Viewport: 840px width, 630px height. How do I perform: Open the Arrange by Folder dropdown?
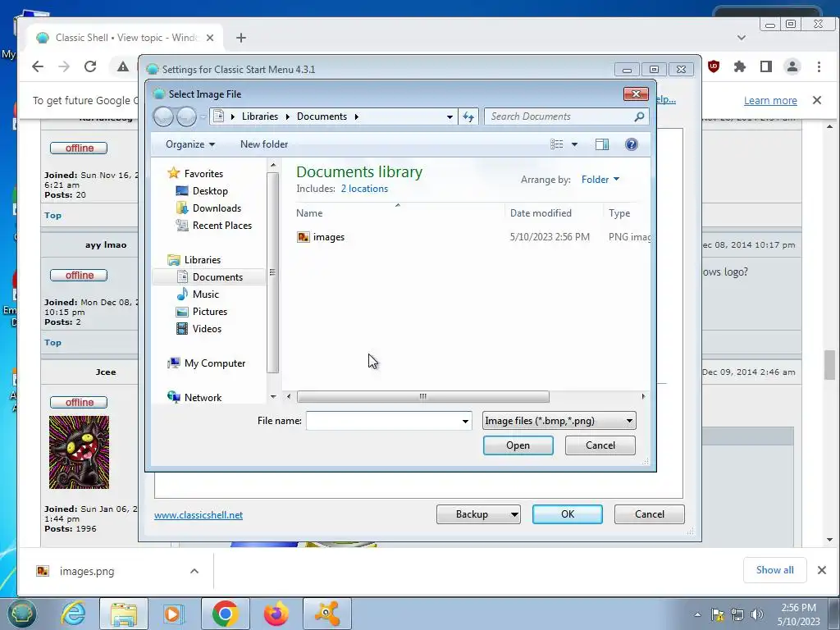pos(600,180)
